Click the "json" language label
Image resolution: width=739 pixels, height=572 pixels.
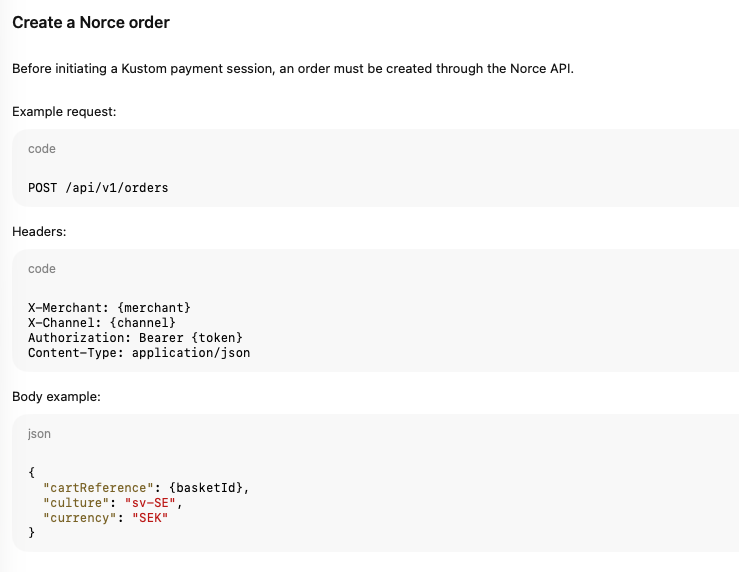click(39, 434)
